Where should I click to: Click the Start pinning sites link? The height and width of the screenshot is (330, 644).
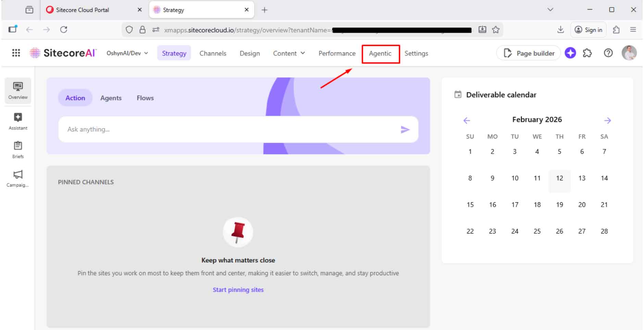(x=238, y=290)
